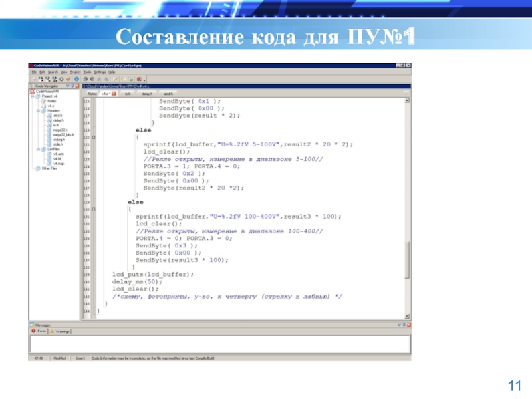Open the Messages panel dropdown arrow
Image resolution: width=532 pixels, height=399 pixels.
400,325
